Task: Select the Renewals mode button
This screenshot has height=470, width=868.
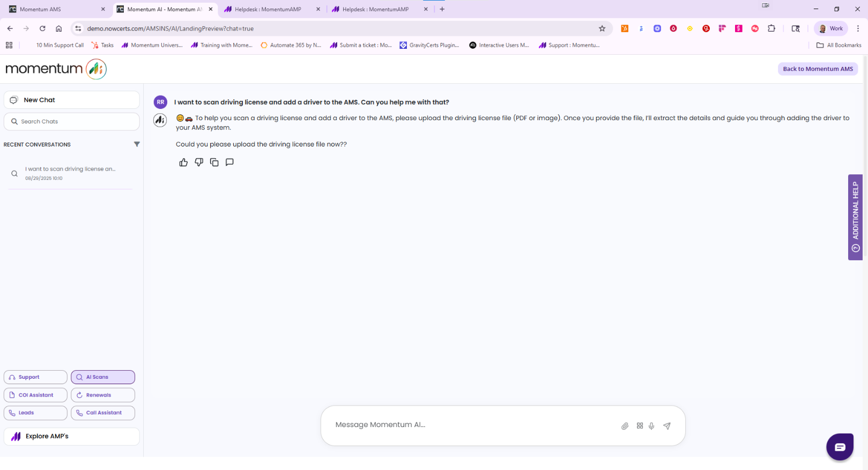Action: pos(103,395)
